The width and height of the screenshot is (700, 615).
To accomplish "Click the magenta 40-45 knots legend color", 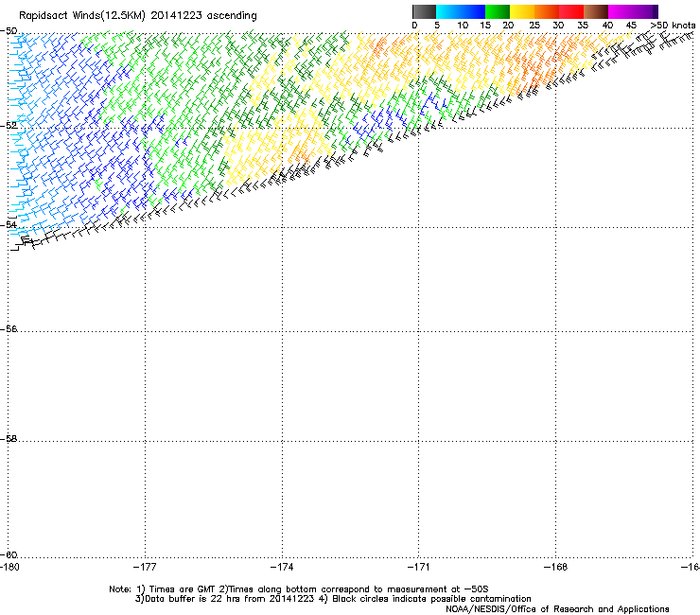I will 621,11.
